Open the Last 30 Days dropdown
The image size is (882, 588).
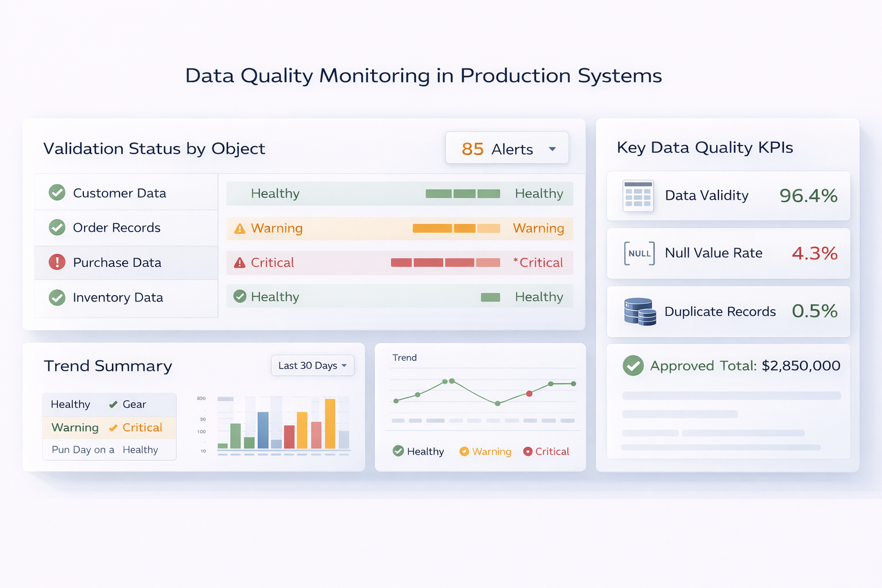click(312, 366)
